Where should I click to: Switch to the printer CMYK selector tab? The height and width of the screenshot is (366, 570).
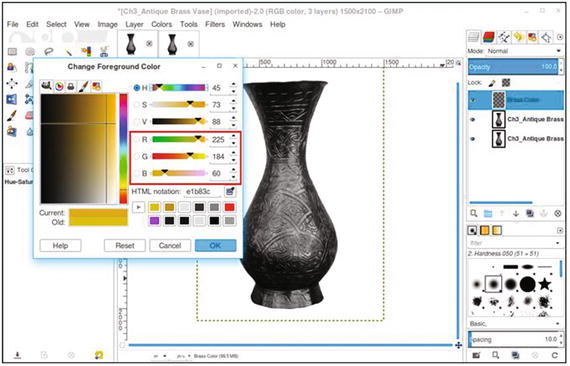71,87
